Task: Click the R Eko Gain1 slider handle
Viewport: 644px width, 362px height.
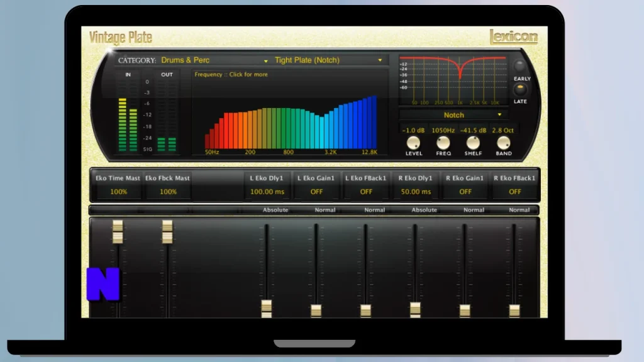Action: (x=465, y=310)
